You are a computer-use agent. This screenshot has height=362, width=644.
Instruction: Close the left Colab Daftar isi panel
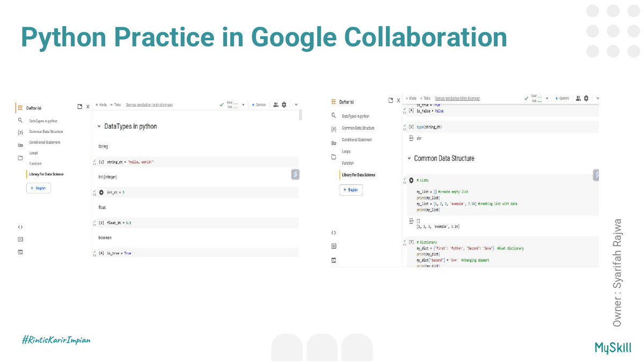tap(87, 107)
